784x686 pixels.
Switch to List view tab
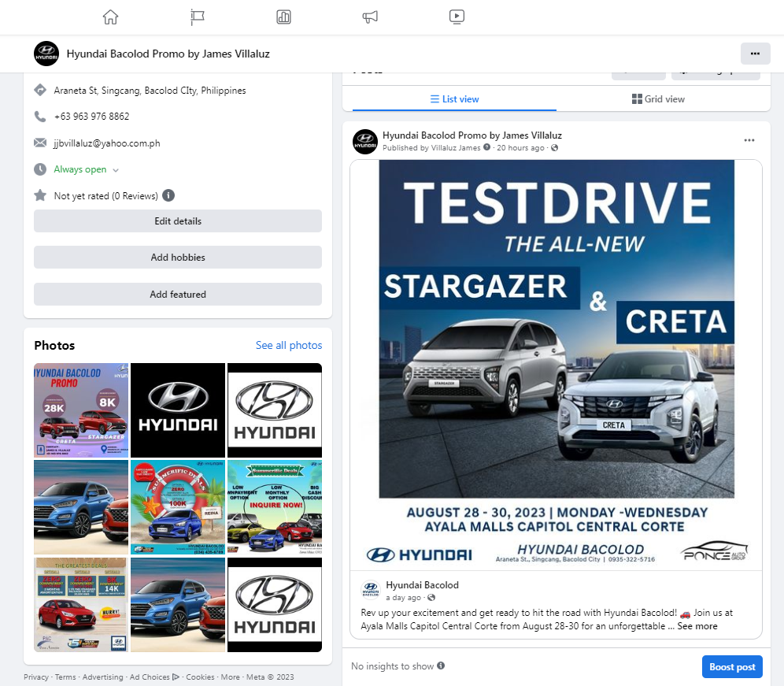pyautogui.click(x=454, y=99)
